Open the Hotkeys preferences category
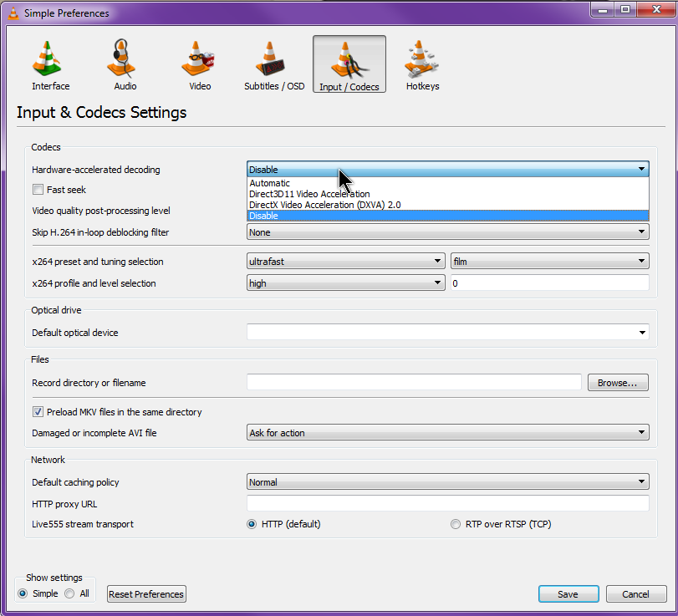Viewport: 678px width, 616px height. (422, 65)
